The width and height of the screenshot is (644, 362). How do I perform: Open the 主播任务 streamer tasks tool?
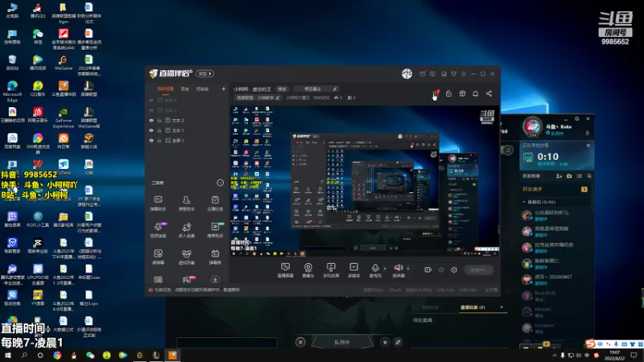[215, 203]
